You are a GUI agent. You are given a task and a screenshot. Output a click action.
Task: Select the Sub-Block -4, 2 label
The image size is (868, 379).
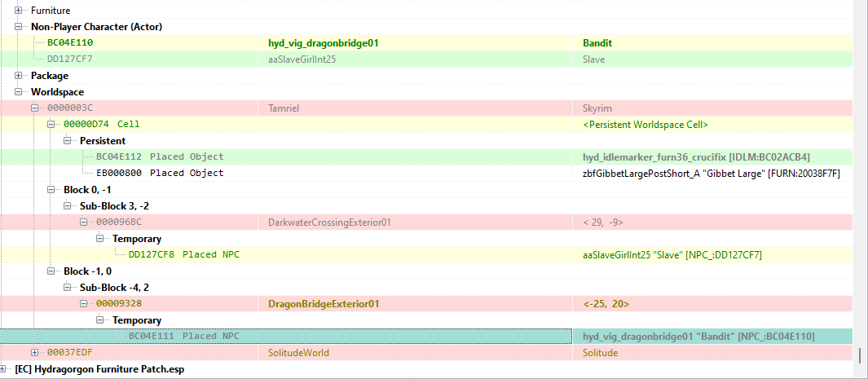click(x=114, y=287)
